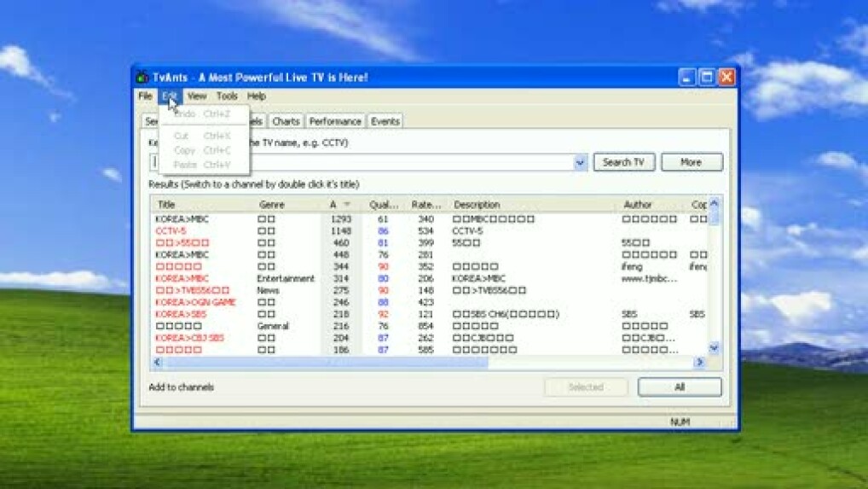868x489 pixels.
Task: Open the Events tab
Action: coord(385,121)
